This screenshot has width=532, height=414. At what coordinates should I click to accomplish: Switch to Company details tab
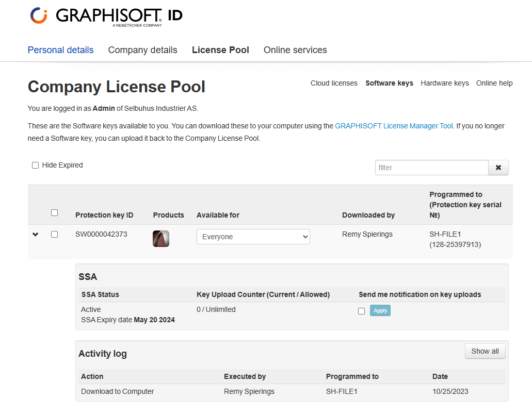click(142, 50)
